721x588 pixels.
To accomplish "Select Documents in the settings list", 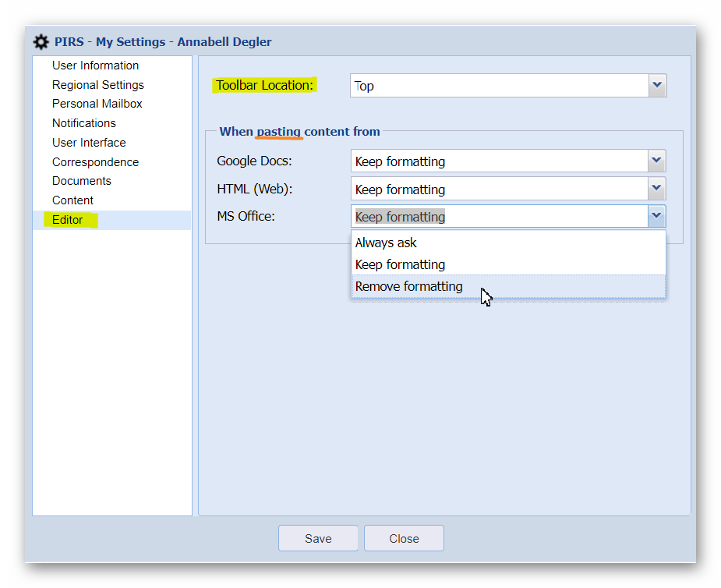I will 81,181.
